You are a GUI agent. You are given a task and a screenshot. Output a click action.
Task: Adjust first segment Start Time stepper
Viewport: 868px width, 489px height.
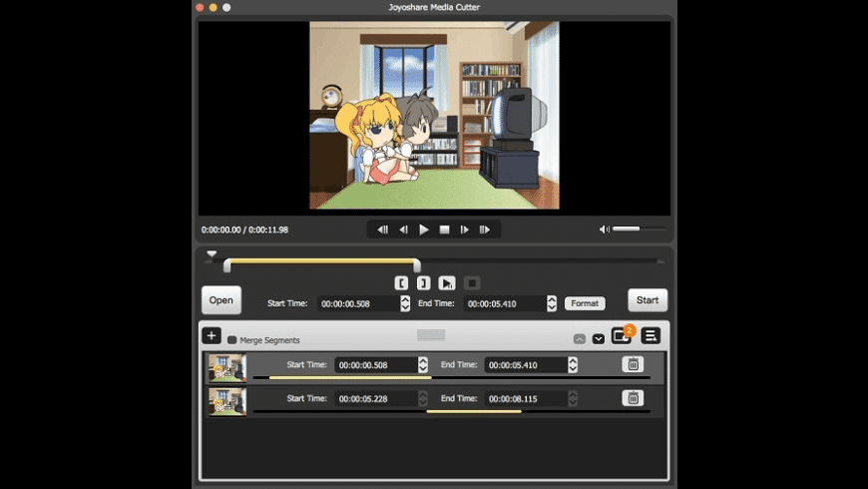(423, 365)
